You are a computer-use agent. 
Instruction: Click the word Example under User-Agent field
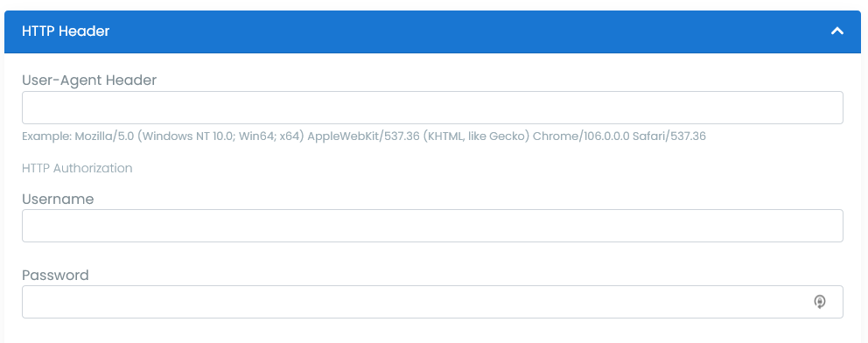click(46, 136)
